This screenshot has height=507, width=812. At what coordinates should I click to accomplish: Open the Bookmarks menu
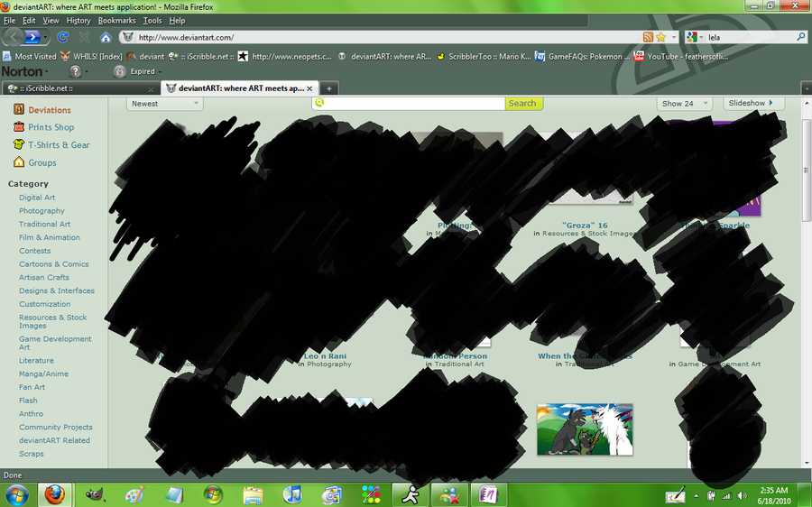(x=116, y=21)
